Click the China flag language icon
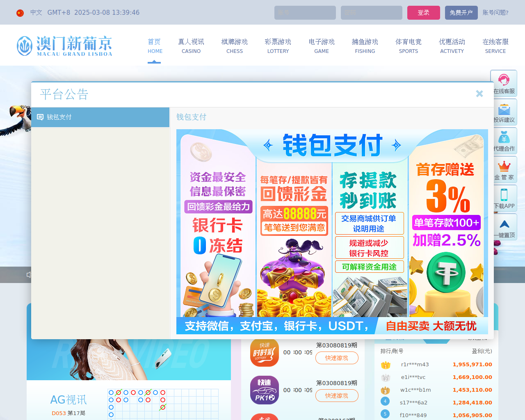 pyautogui.click(x=20, y=13)
